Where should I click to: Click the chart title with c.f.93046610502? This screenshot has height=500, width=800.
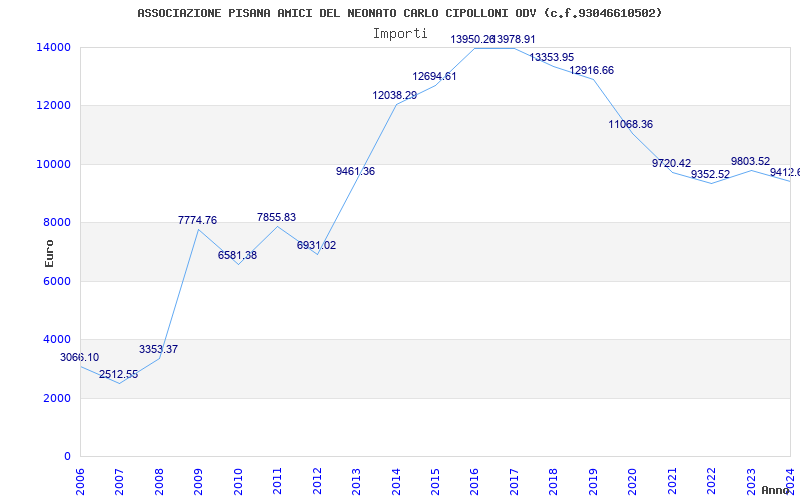pyautogui.click(x=399, y=13)
